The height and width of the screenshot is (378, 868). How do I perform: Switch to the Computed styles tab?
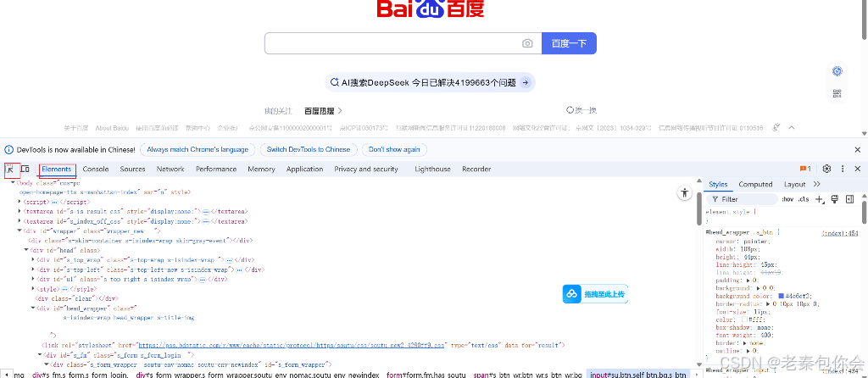click(755, 184)
